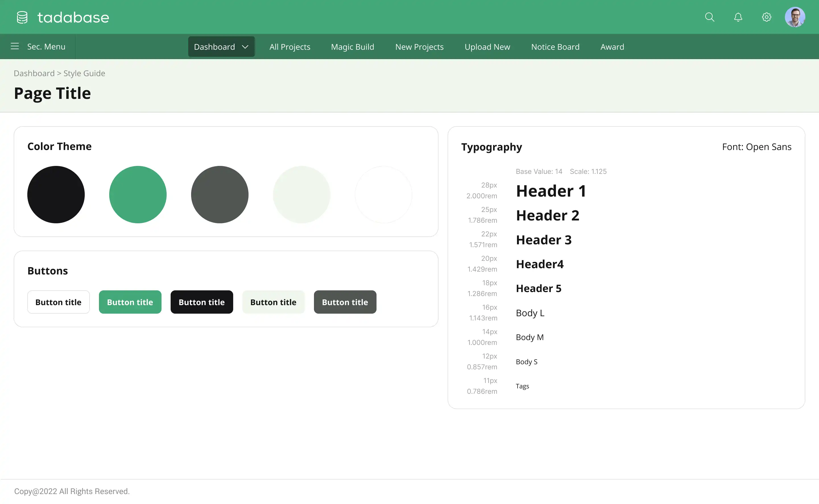This screenshot has width=819, height=504.
Task: Click the 0.857rem value
Action: pos(482,367)
